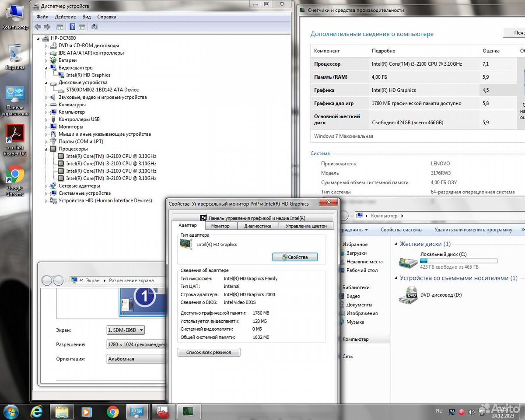The height and width of the screenshot is (420, 525).
Task: Open the Файл menu in Device Manager
Action: click(x=42, y=17)
